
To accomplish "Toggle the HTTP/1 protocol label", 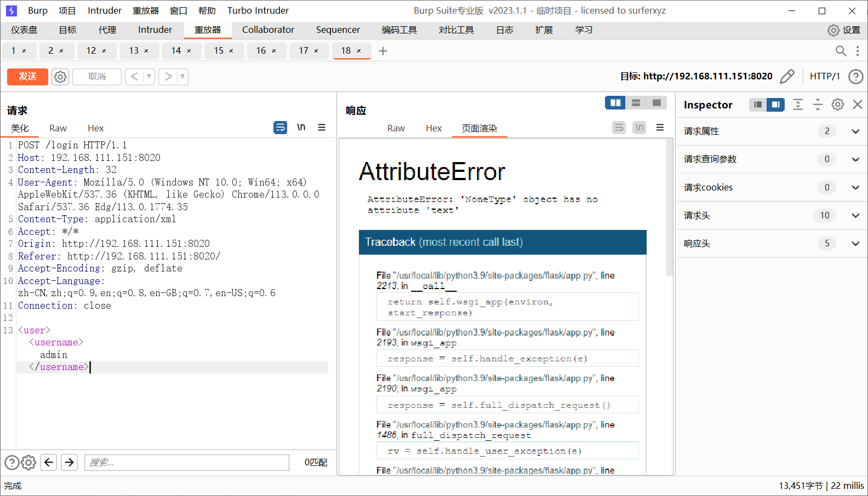I will [825, 77].
